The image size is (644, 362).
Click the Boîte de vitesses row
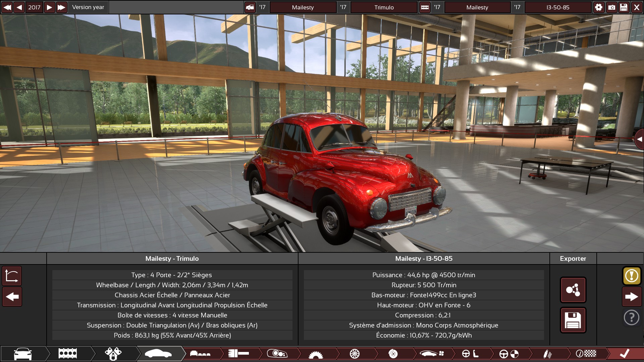pos(172,315)
